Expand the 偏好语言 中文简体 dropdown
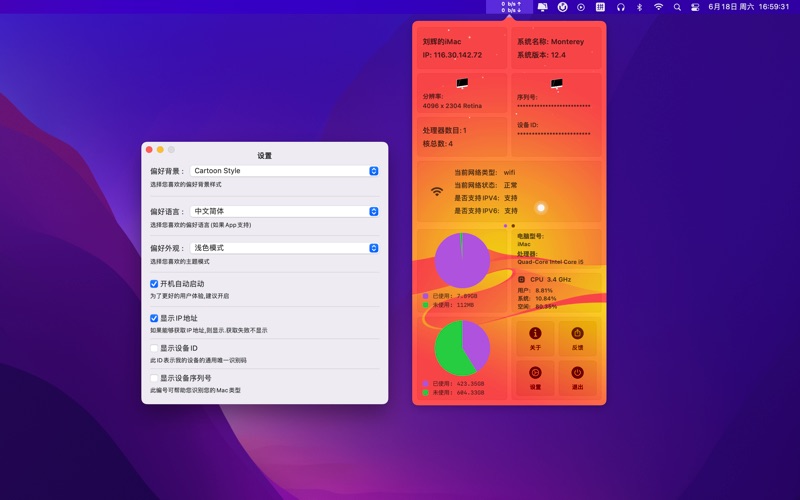Image resolution: width=800 pixels, height=500 pixels. pos(284,211)
